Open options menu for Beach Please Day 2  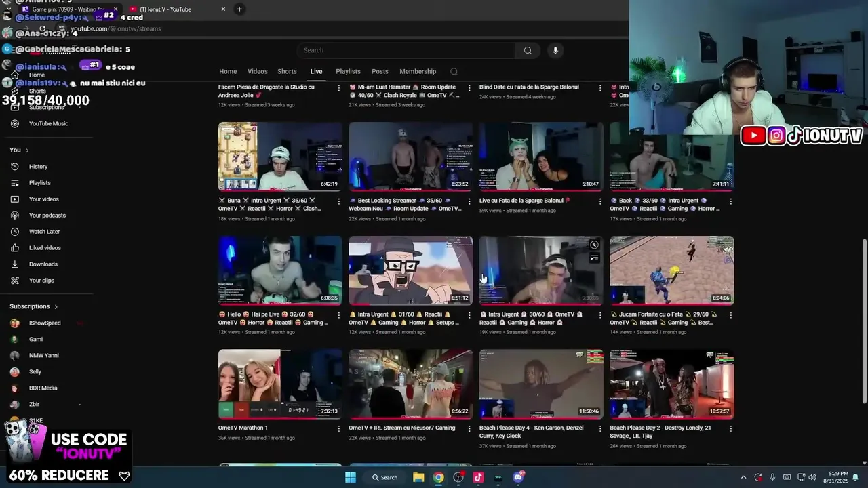[730, 428]
